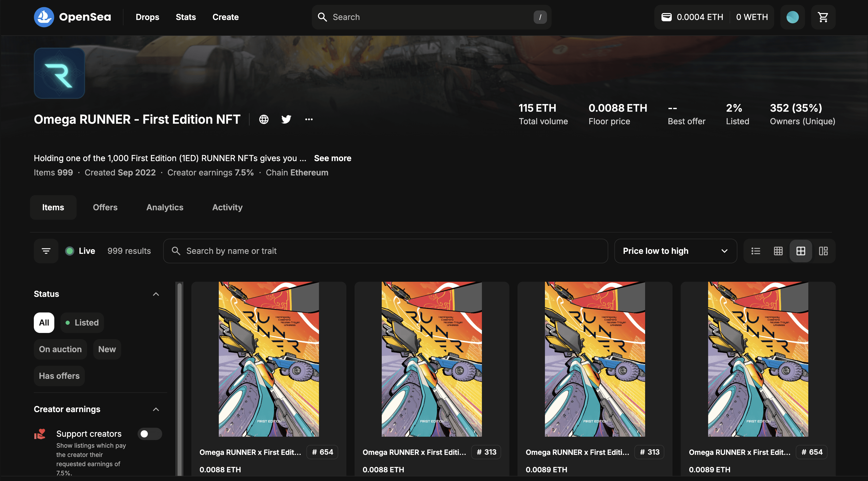Enable the Support creators switch

[x=150, y=434]
